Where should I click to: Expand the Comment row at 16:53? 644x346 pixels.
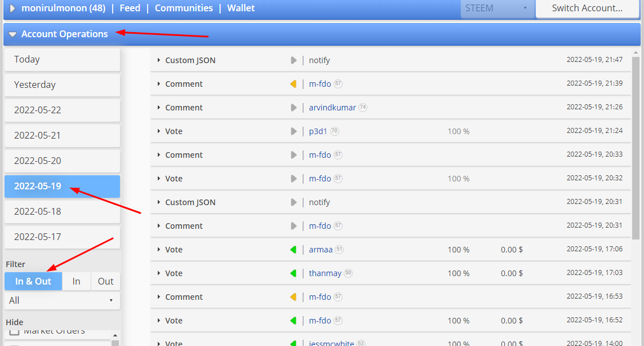pyautogui.click(x=158, y=297)
